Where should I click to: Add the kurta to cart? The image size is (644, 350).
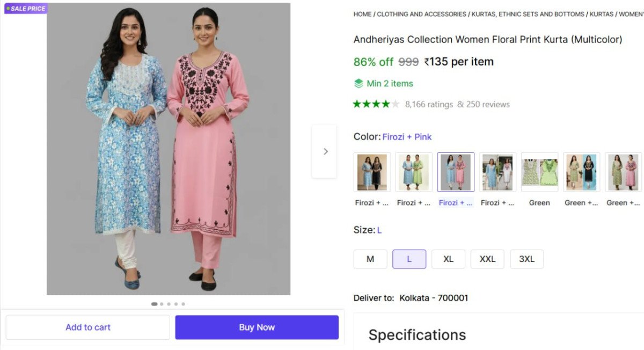[x=88, y=327]
